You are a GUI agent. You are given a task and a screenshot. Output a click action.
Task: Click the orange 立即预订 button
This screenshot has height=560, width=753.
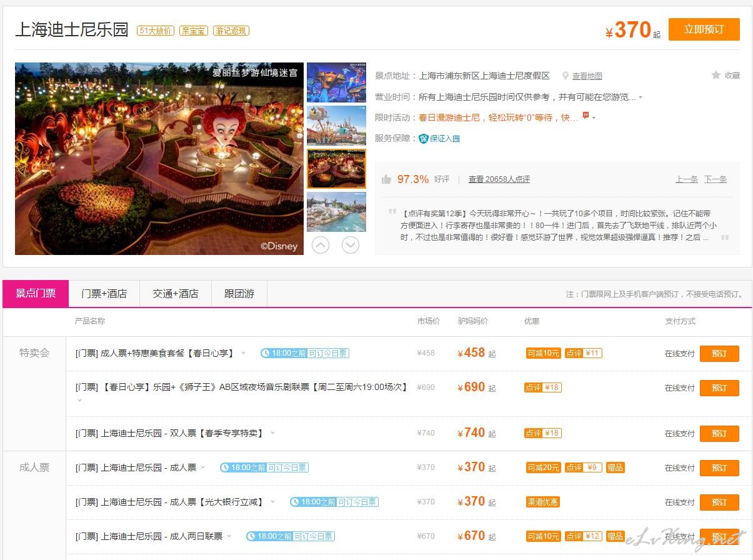(x=704, y=29)
